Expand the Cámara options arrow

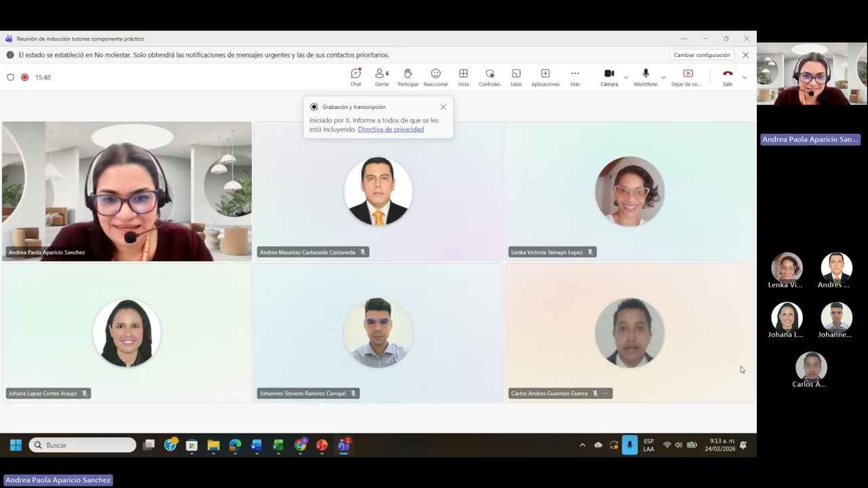626,77
